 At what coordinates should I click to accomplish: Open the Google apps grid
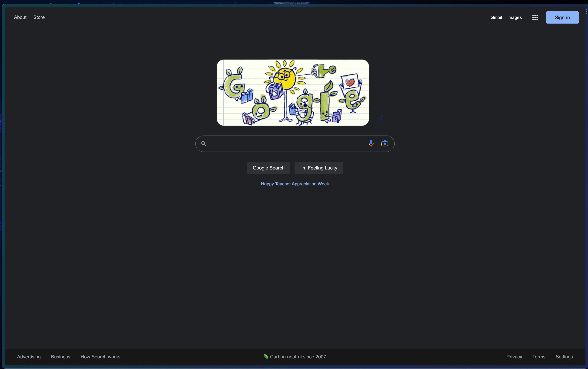[535, 17]
